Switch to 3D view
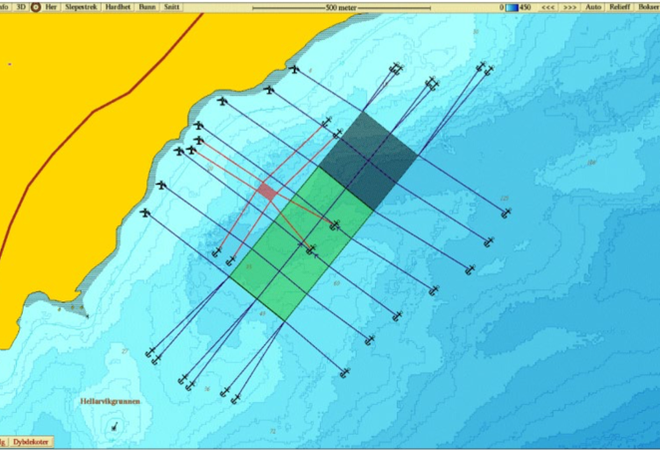The image size is (660, 450). [x=20, y=6]
